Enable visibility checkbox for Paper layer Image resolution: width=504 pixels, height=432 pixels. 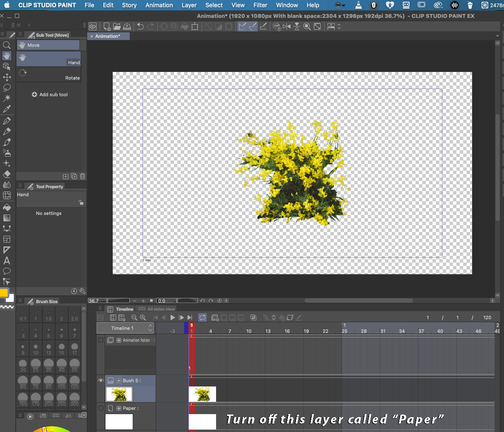pyautogui.click(x=101, y=408)
